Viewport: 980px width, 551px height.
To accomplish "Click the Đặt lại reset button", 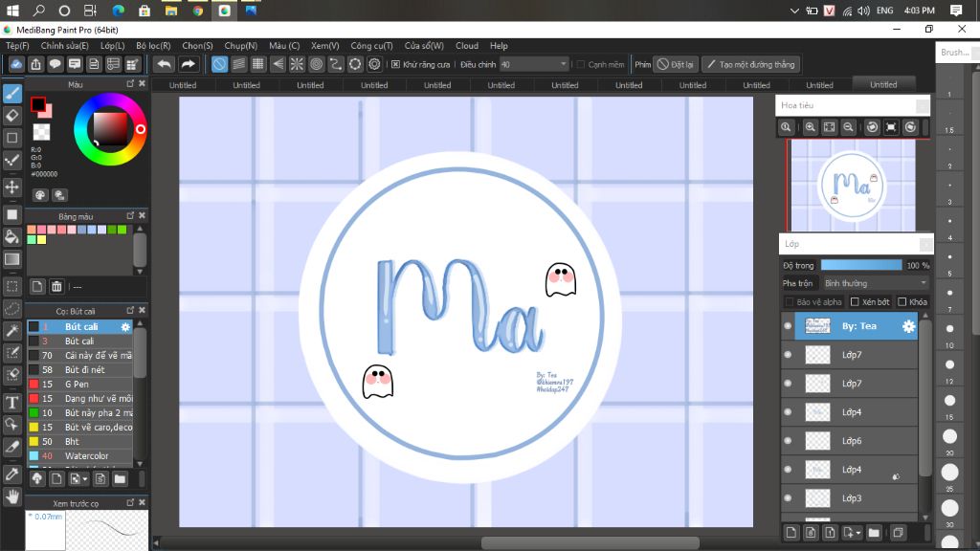I will [676, 64].
